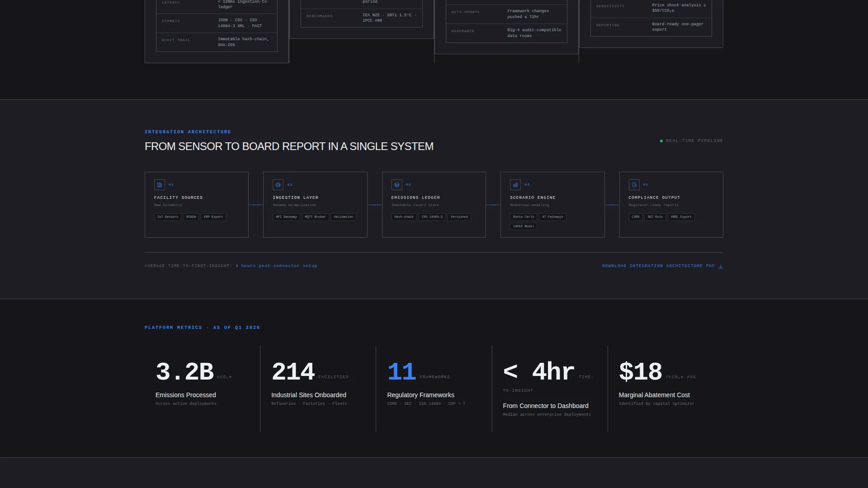Select the XBRL Export tag
The height and width of the screenshot is (488, 868).
681,217
